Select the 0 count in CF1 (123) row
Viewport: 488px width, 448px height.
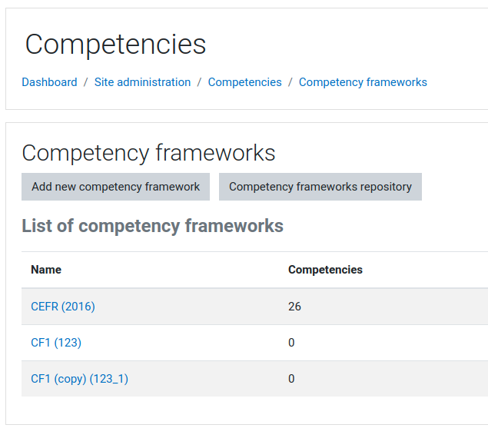click(x=291, y=343)
